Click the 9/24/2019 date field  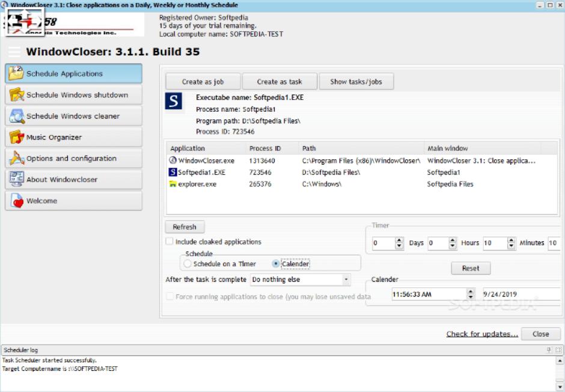click(x=522, y=295)
